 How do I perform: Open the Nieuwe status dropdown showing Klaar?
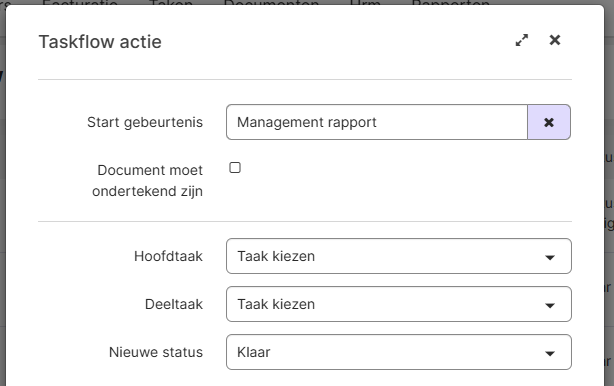(x=399, y=352)
